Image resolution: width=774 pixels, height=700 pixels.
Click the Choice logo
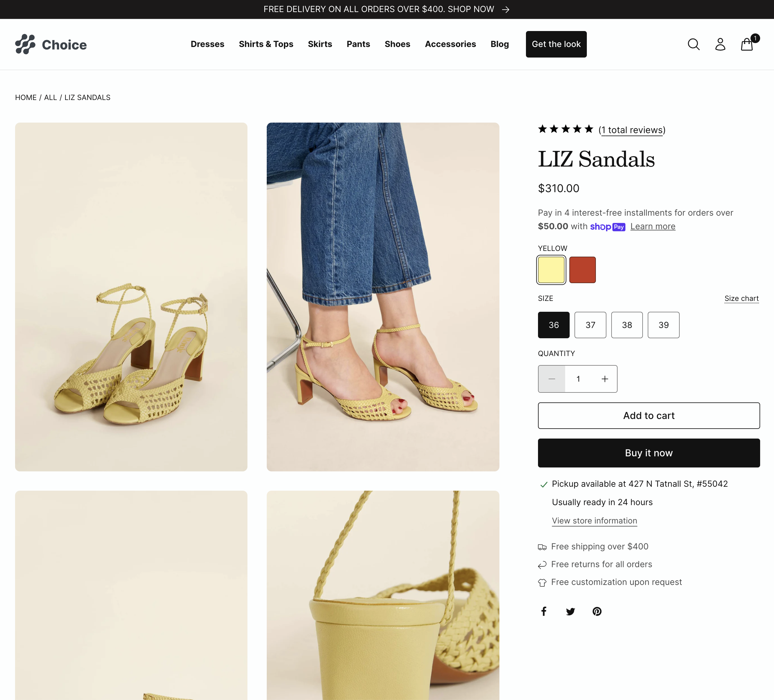tap(51, 45)
